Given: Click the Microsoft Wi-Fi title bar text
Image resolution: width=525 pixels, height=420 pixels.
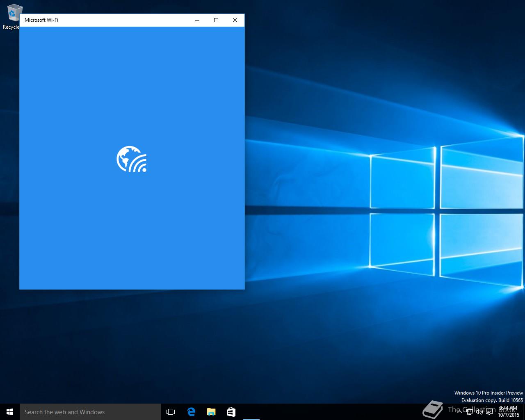Looking at the screenshot, I should [41, 20].
